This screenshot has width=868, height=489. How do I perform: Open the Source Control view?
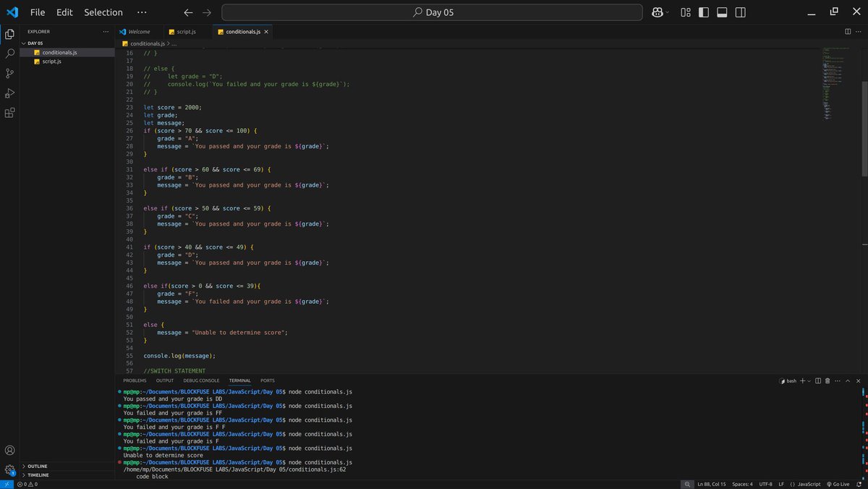pyautogui.click(x=9, y=73)
